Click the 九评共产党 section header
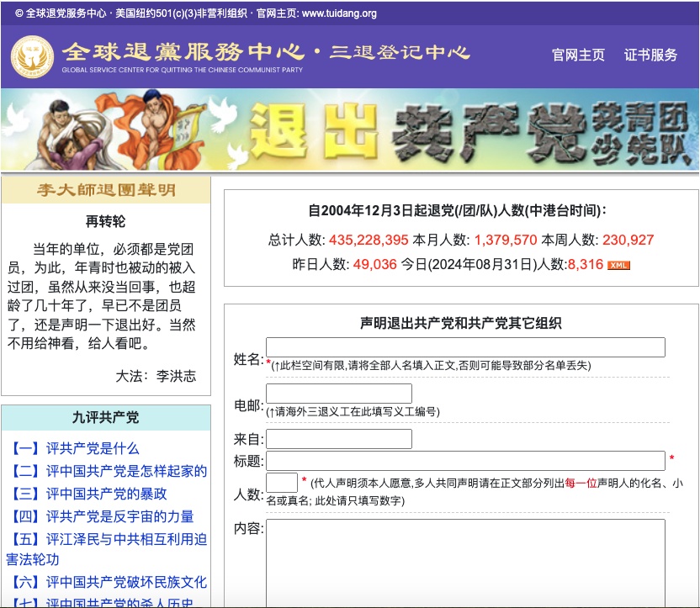 [x=106, y=417]
